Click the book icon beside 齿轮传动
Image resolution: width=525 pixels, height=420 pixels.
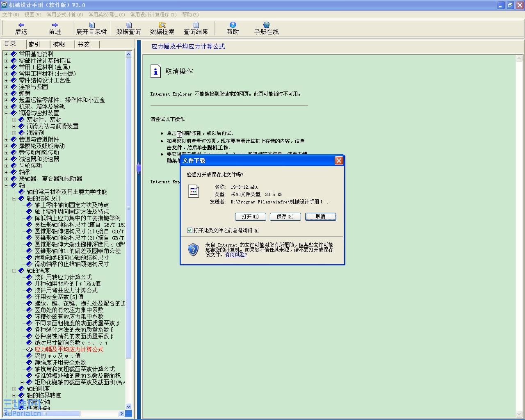14,166
